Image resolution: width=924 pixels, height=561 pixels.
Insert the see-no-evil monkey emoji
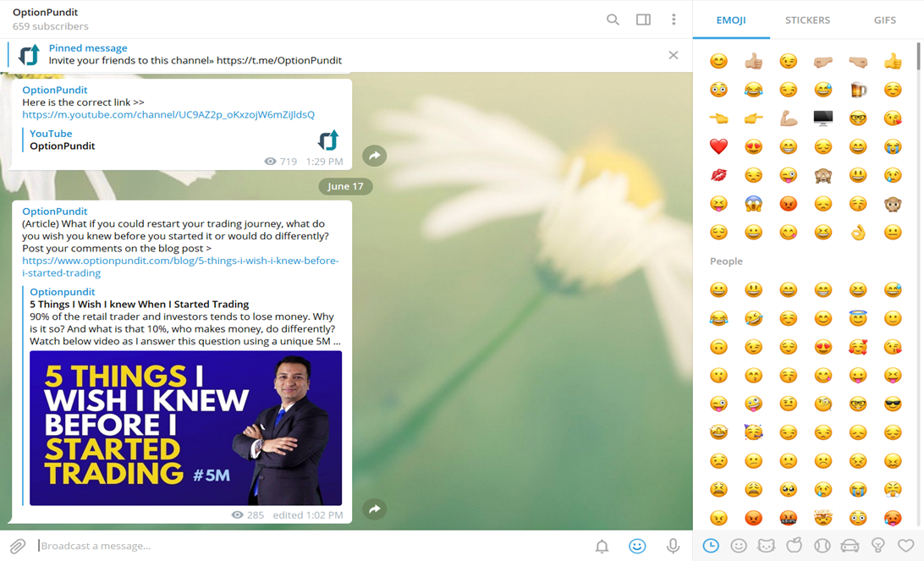coord(823,175)
